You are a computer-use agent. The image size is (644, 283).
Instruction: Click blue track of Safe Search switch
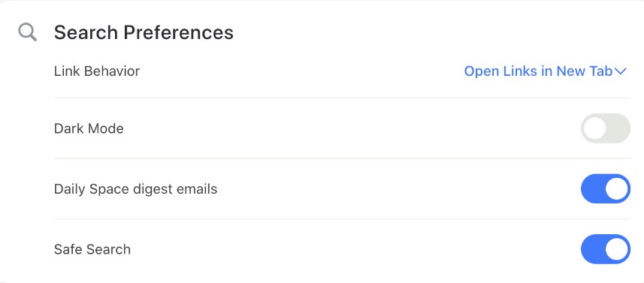pyautogui.click(x=592, y=249)
